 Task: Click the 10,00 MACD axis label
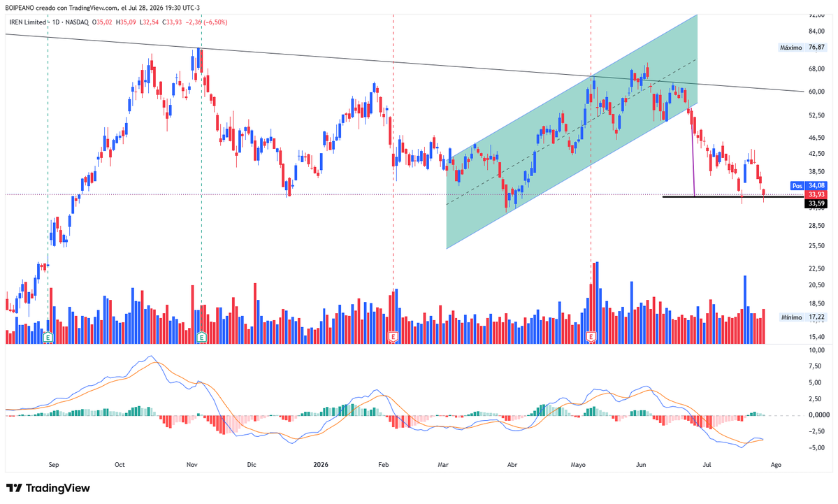816,351
